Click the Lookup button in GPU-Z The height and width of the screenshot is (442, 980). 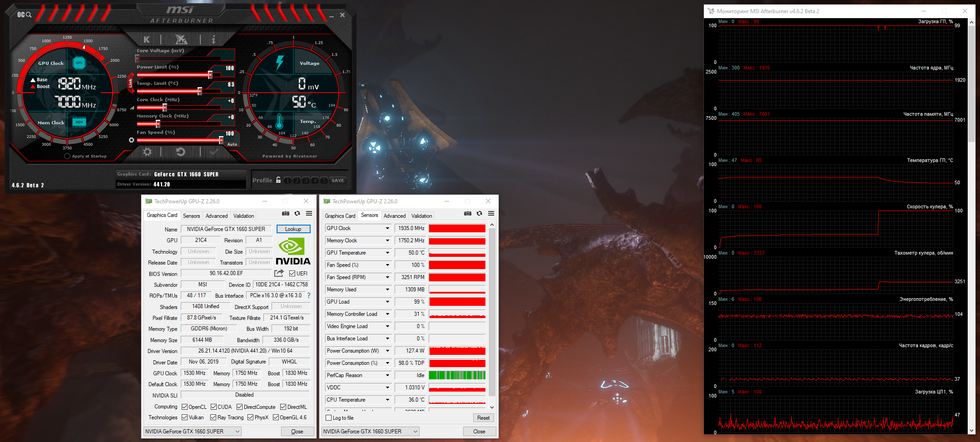[x=293, y=229]
